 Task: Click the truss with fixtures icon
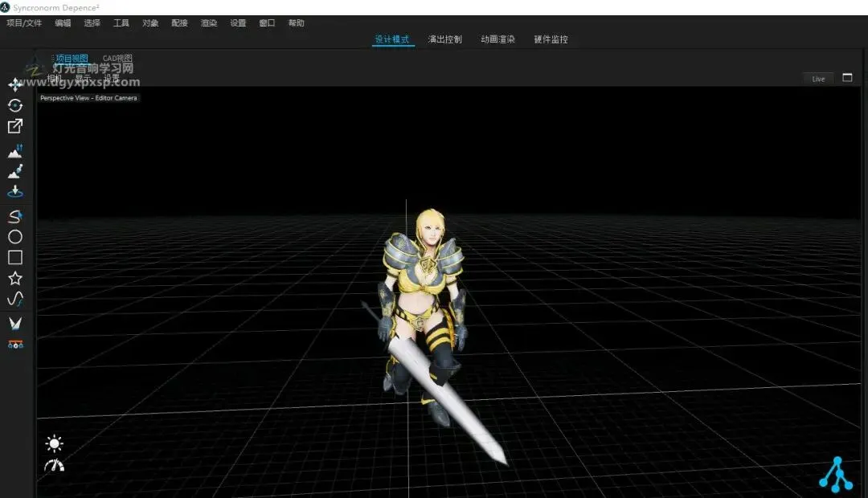[15, 344]
